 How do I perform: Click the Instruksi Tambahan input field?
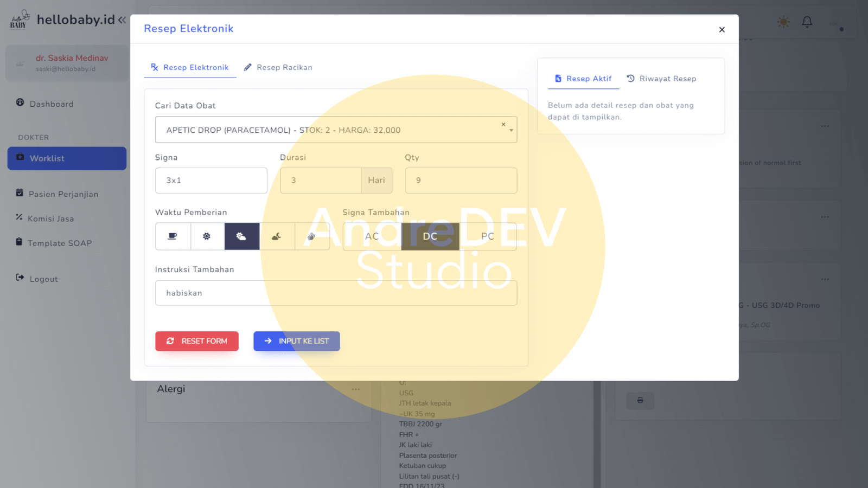click(x=336, y=293)
